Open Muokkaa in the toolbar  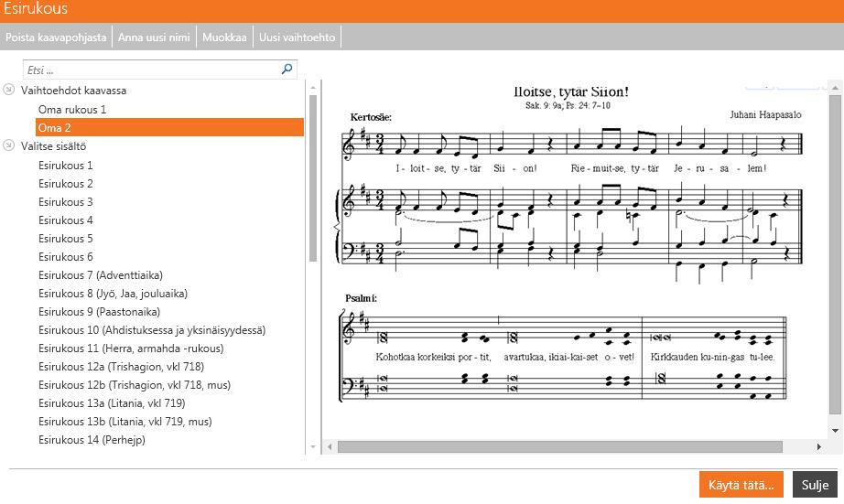coord(224,38)
